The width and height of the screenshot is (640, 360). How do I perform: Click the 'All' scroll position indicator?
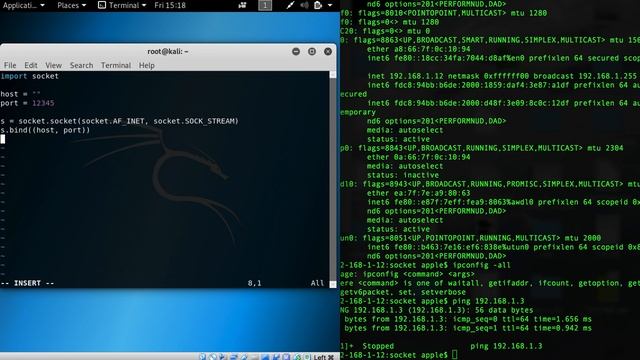317,283
